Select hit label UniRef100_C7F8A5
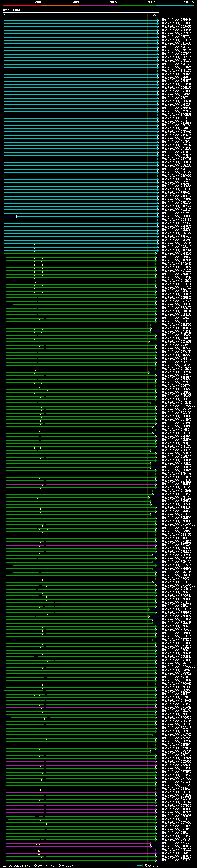 tap(177, 131)
